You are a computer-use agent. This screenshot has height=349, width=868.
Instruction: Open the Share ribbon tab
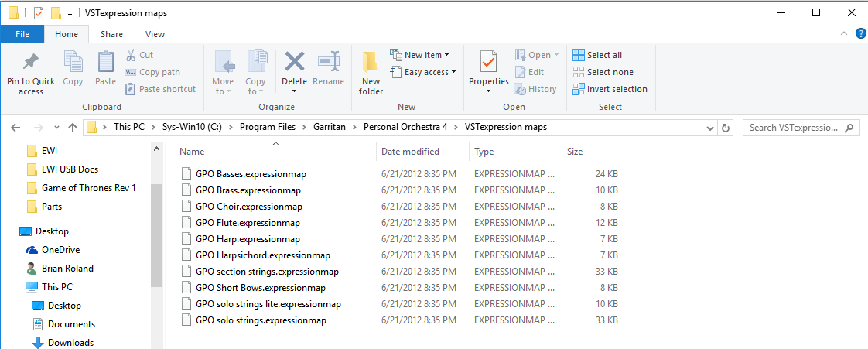point(111,34)
